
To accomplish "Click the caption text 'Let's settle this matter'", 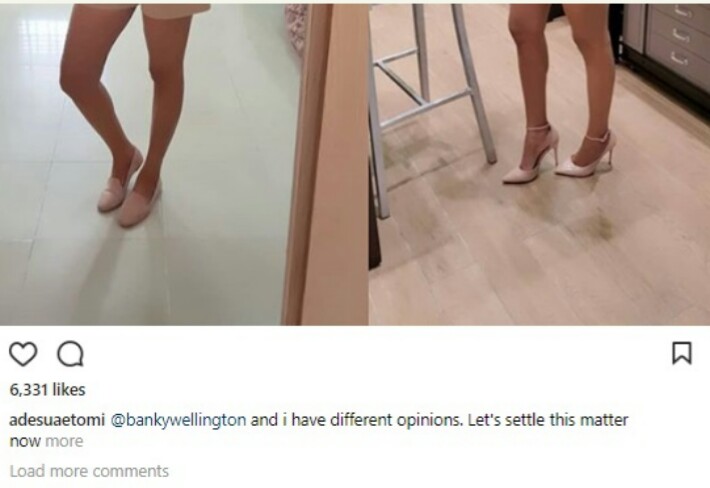I will pos(548,420).
